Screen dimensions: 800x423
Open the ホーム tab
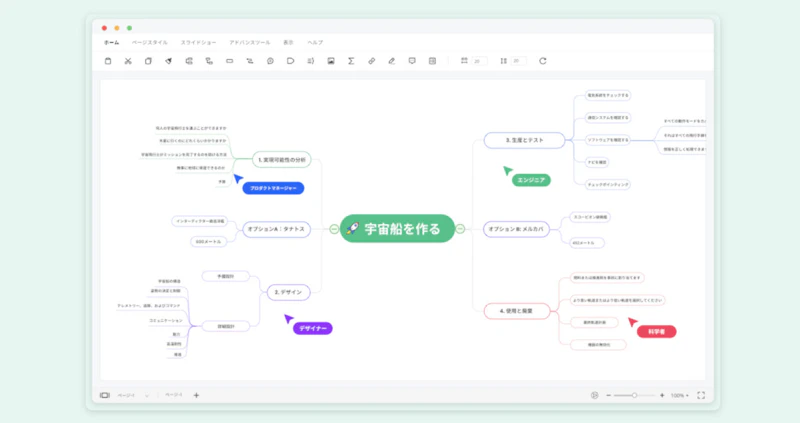point(112,42)
